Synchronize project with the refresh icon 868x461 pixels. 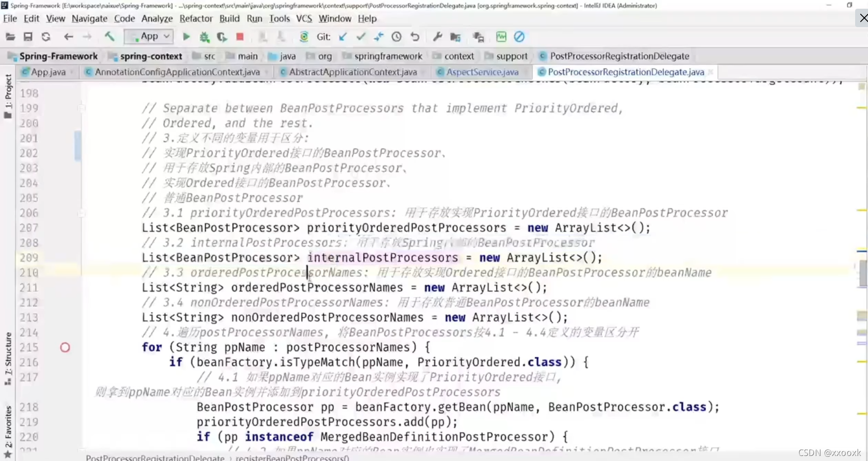coord(46,37)
